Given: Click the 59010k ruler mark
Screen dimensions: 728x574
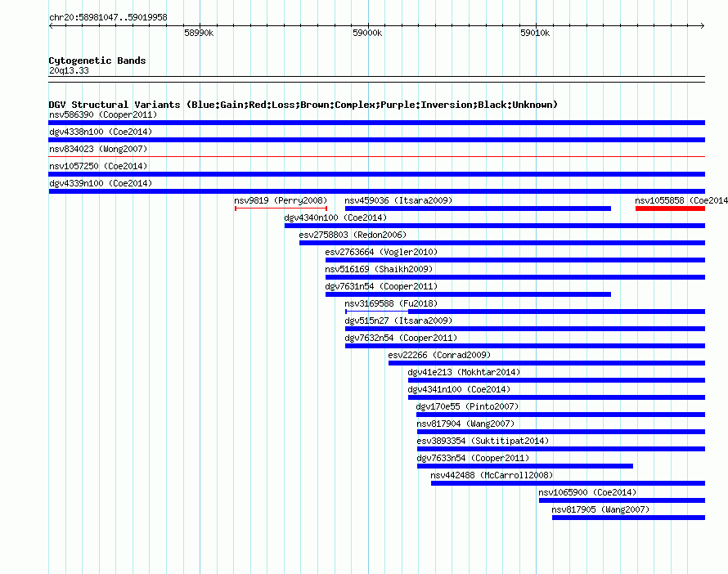Looking at the screenshot, I should click(x=535, y=33).
